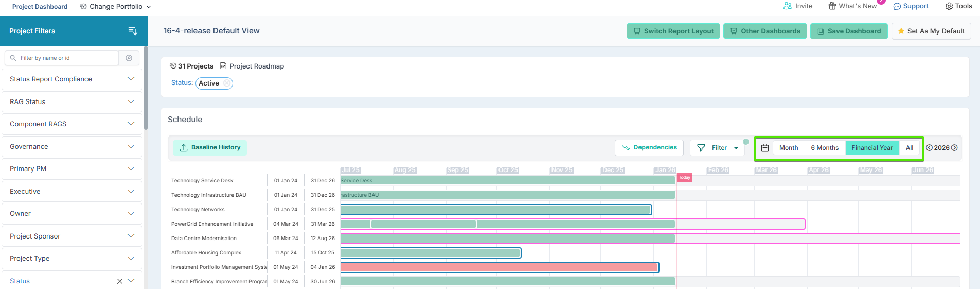Show All timeline range

tap(910, 148)
